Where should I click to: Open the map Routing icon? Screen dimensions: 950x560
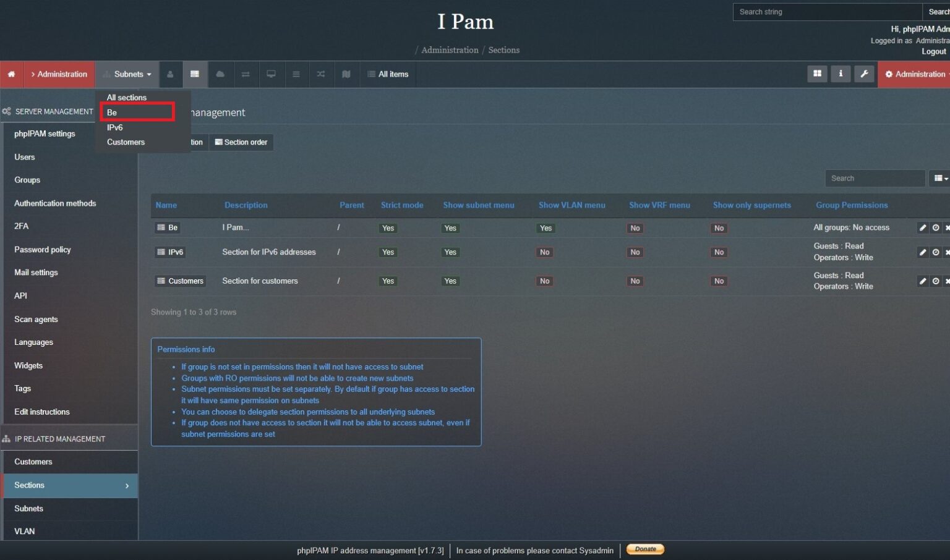346,74
